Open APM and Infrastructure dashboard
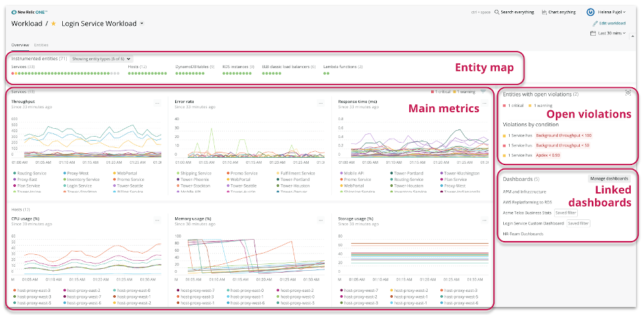 pos(524,192)
